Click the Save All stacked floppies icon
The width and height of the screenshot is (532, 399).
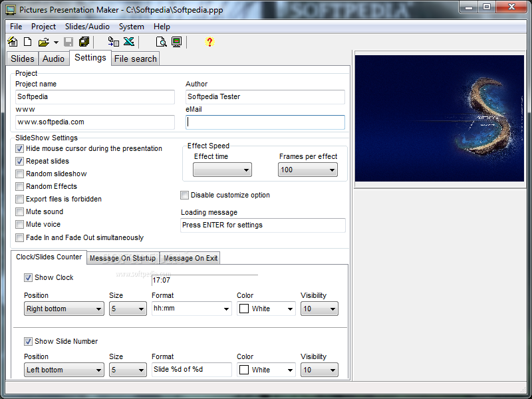(x=84, y=42)
